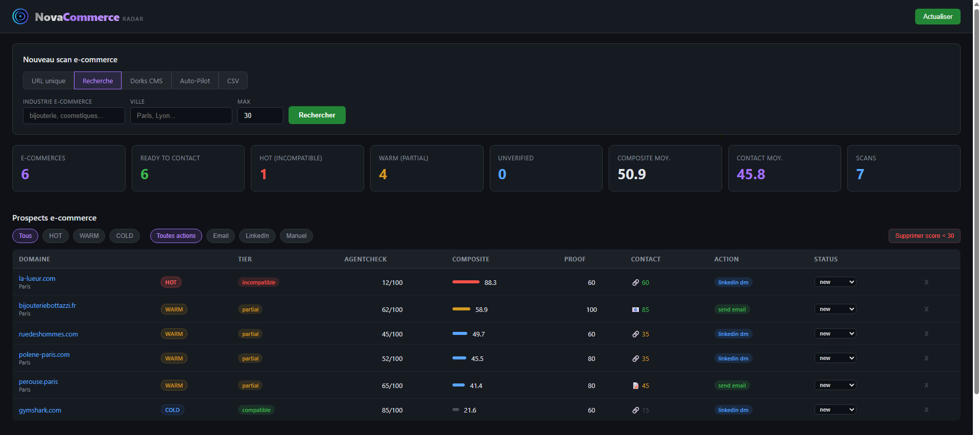
Task: Click the yellow composite bar for 58.9
Action: point(461,309)
